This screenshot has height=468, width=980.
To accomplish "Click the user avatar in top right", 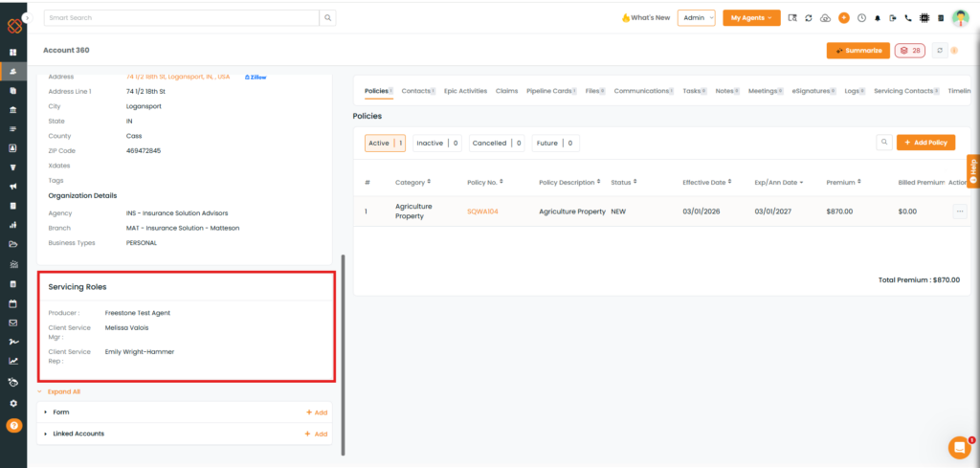I will coord(960,18).
